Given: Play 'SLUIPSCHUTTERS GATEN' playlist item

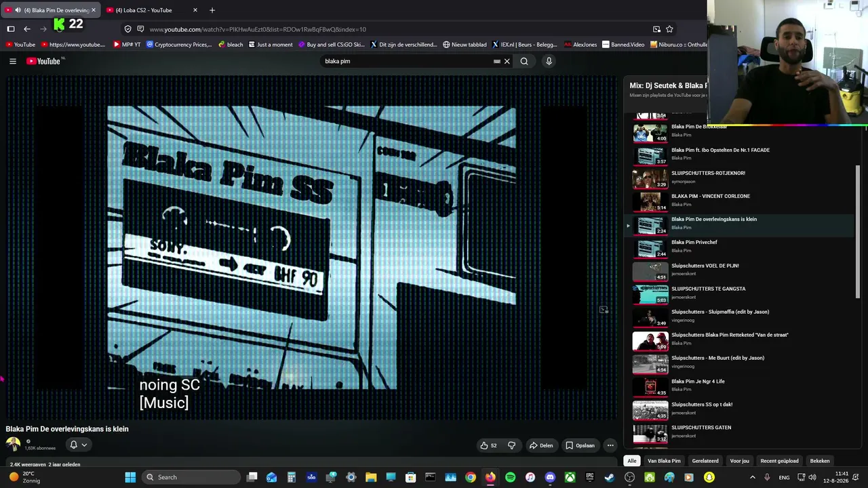Looking at the screenshot, I should click(739, 433).
